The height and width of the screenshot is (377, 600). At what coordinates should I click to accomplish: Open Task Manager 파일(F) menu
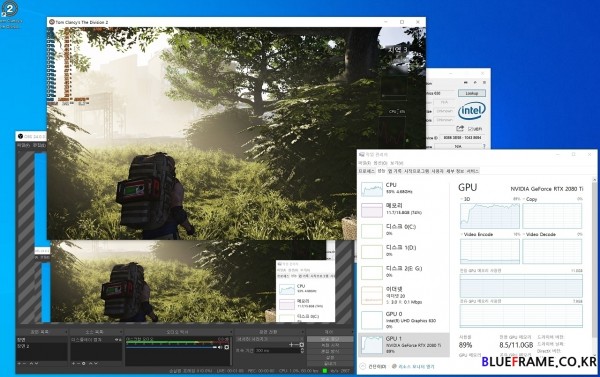364,163
